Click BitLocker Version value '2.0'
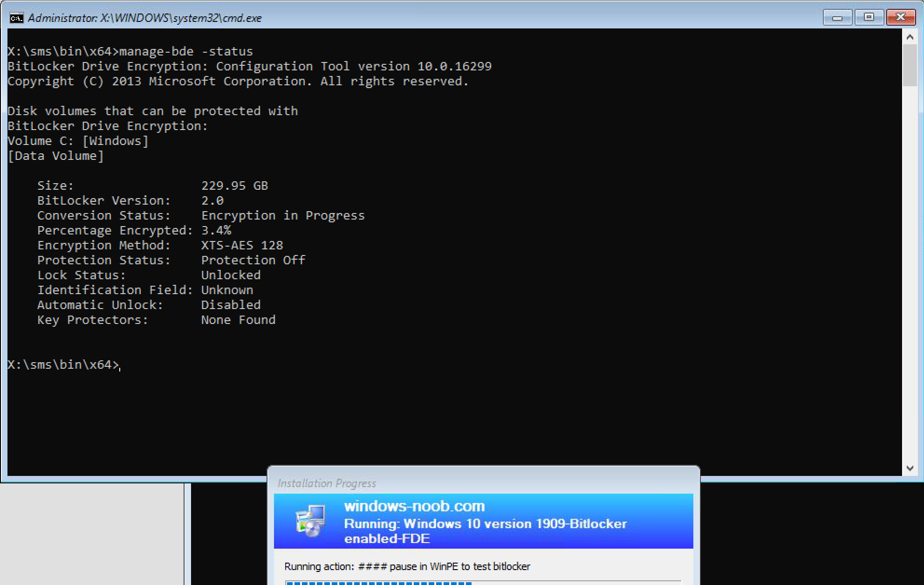Image resolution: width=924 pixels, height=585 pixels. coord(212,200)
